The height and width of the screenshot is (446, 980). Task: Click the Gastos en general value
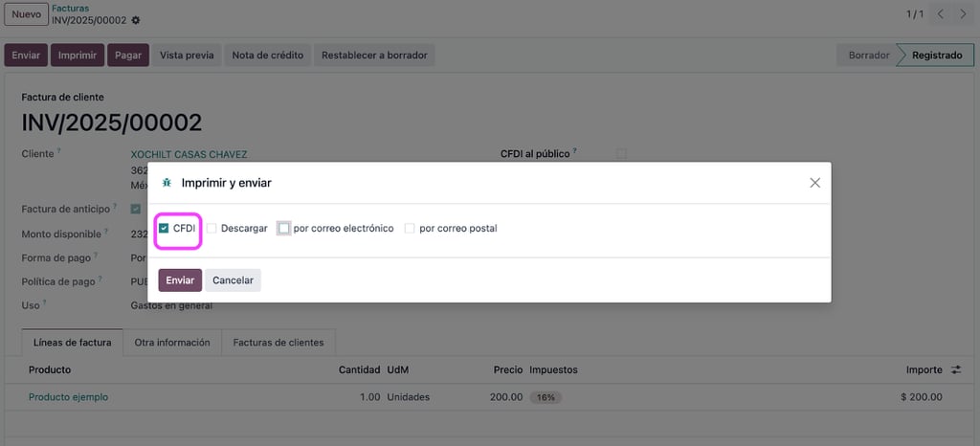pyautogui.click(x=171, y=305)
